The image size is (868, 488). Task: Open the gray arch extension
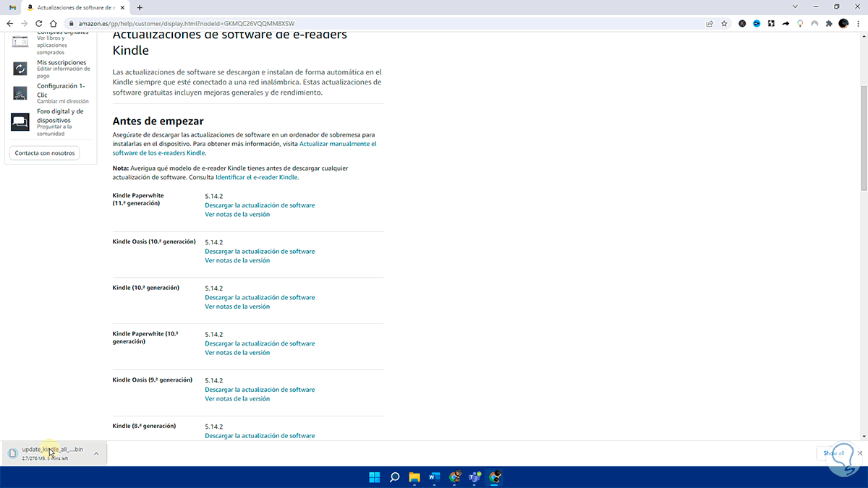click(814, 23)
